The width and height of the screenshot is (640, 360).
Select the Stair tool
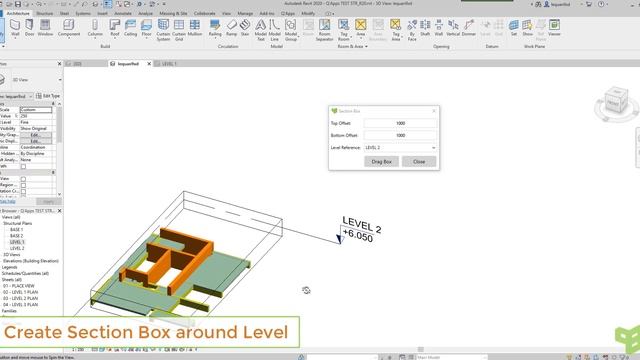pyautogui.click(x=245, y=28)
